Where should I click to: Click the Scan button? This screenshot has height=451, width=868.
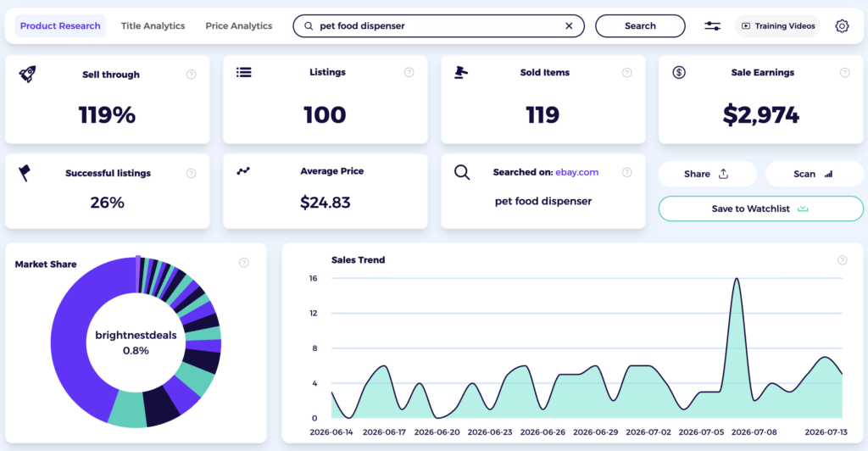coord(814,174)
